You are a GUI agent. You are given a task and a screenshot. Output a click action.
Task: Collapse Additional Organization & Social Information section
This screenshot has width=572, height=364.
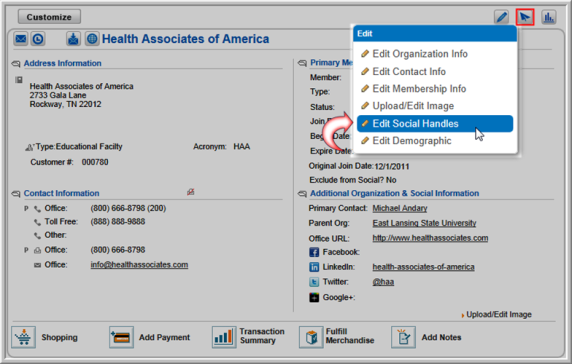[x=302, y=194]
